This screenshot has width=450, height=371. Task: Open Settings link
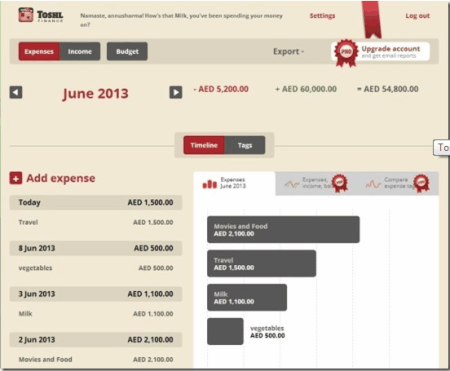click(322, 16)
